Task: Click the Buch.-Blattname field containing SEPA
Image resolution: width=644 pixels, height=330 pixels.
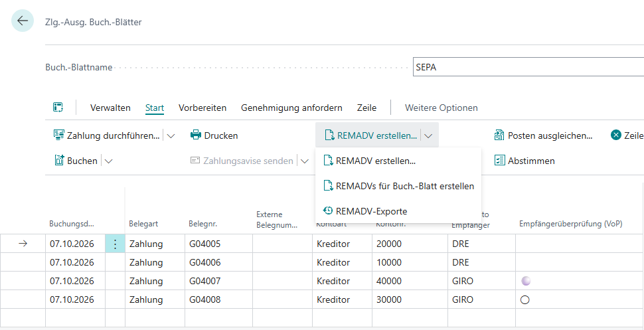Action: click(528, 68)
